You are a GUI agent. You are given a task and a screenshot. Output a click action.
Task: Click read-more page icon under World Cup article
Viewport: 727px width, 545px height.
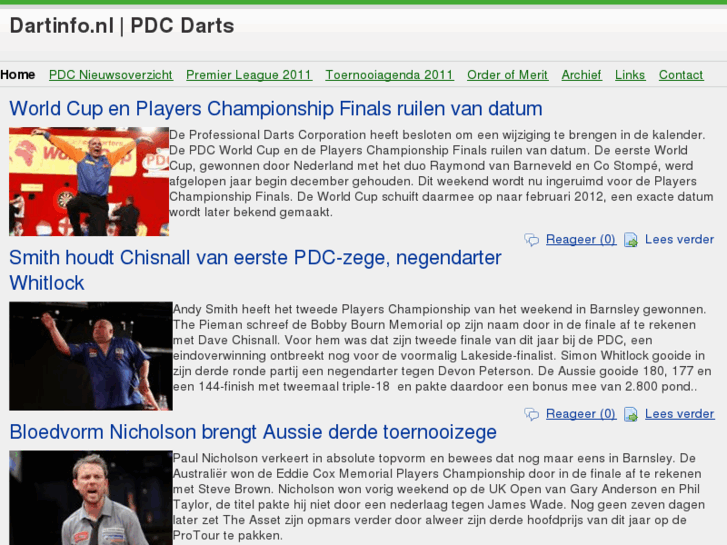point(631,240)
